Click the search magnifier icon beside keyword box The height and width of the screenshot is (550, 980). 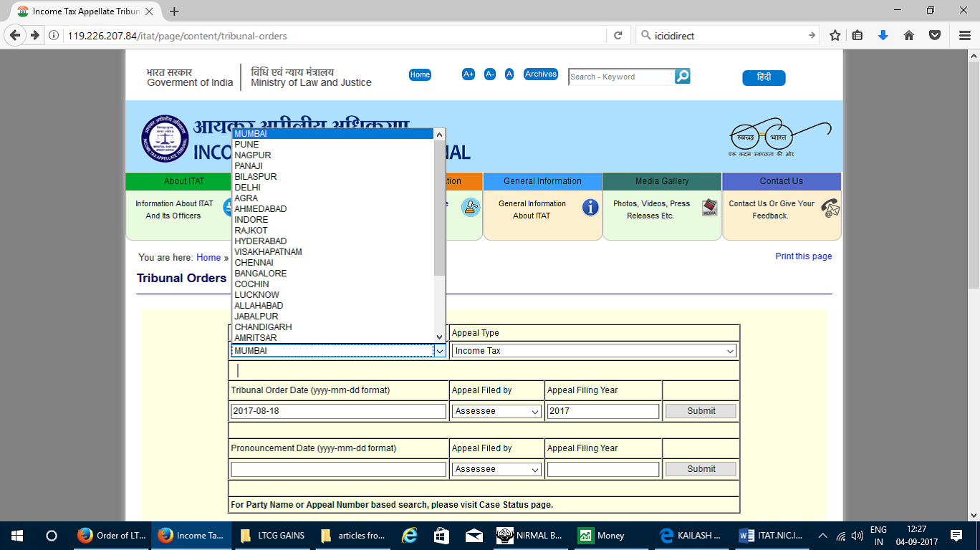(x=683, y=77)
